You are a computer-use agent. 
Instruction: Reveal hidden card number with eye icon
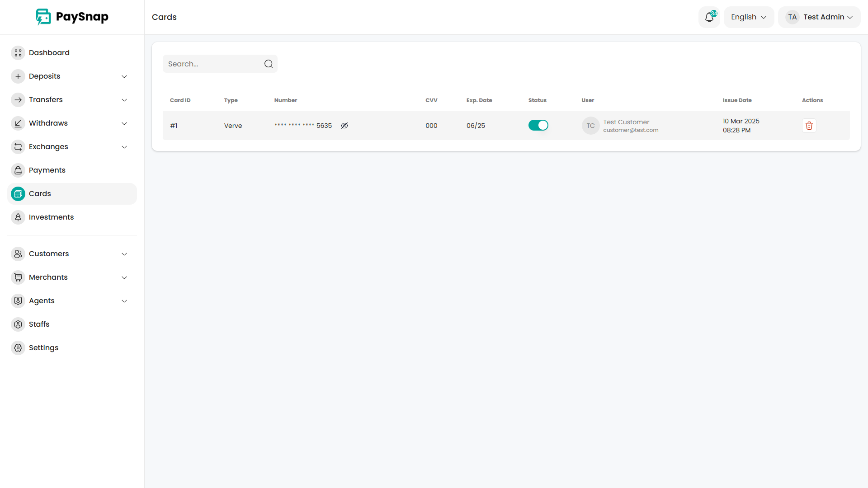coord(344,126)
